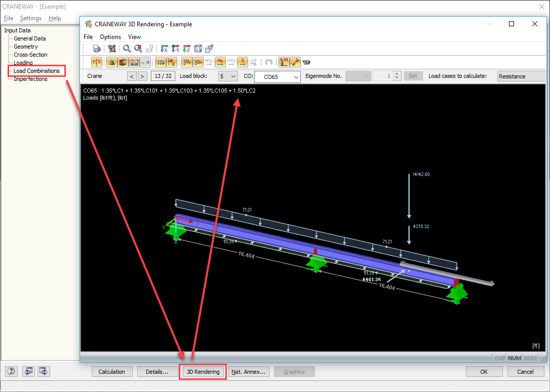Toggle the dimension lines display icon
This screenshot has width=550, height=392.
(295, 62)
